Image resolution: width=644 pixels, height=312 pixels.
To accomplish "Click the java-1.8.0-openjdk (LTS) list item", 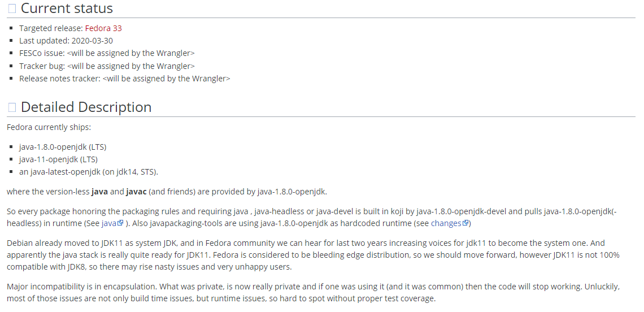I will tap(63, 147).
